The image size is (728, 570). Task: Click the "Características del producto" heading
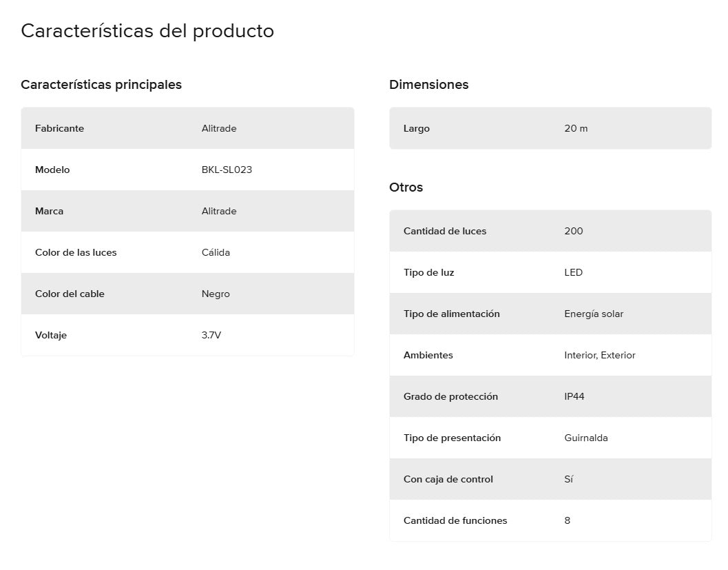click(147, 31)
